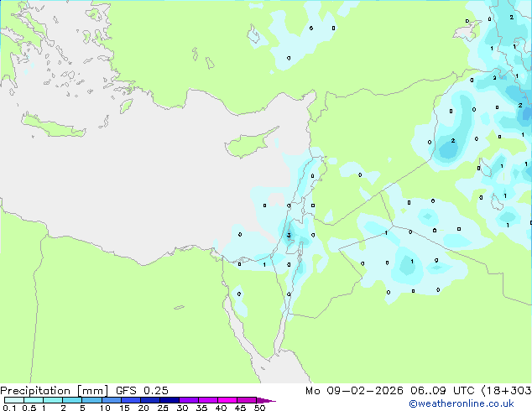Image resolution: width=532 pixels, height=411 pixels.
Task: Select the blue swatch between 10 and 15
Action: 111,400
